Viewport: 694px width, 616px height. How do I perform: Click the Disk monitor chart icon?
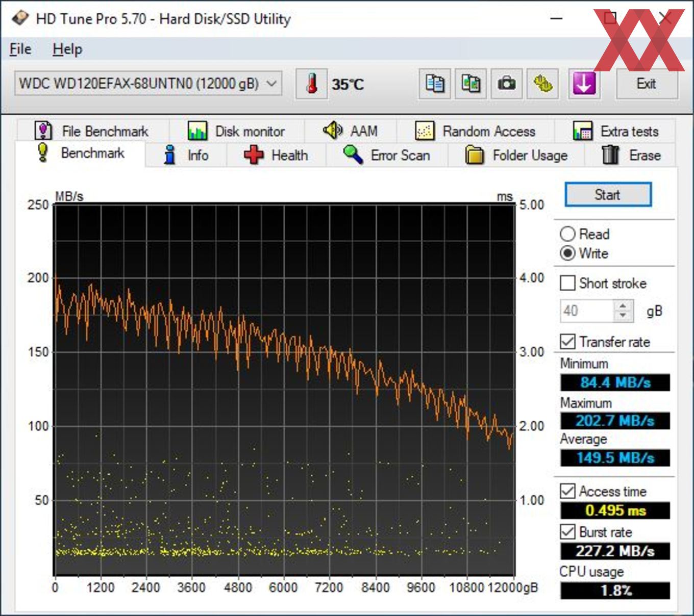[x=197, y=131]
